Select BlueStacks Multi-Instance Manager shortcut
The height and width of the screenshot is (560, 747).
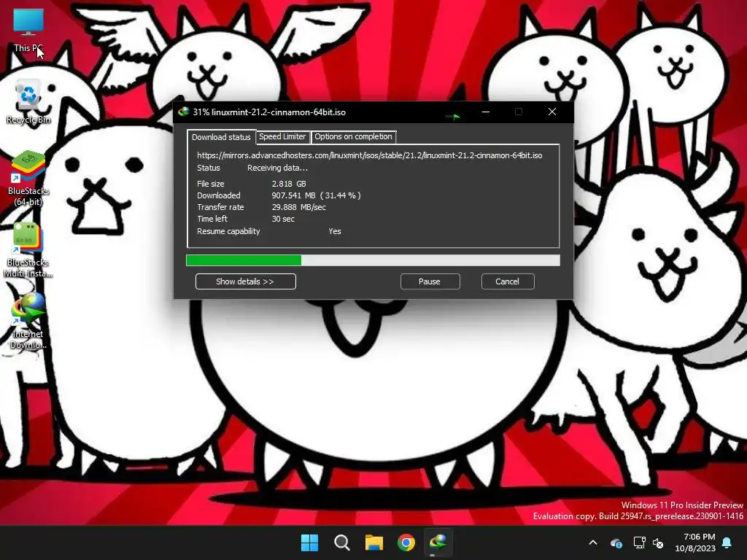point(28,251)
